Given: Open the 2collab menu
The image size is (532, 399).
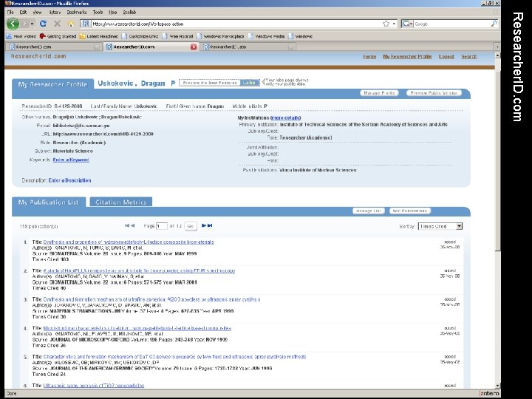Looking at the screenshot, I should [x=129, y=13].
